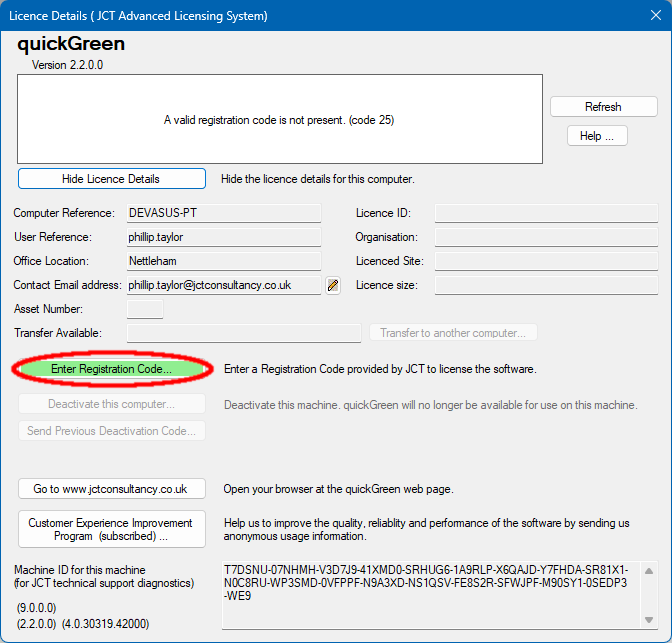Click the 'code 25' status message
The height and width of the screenshot is (643, 672).
point(279,120)
